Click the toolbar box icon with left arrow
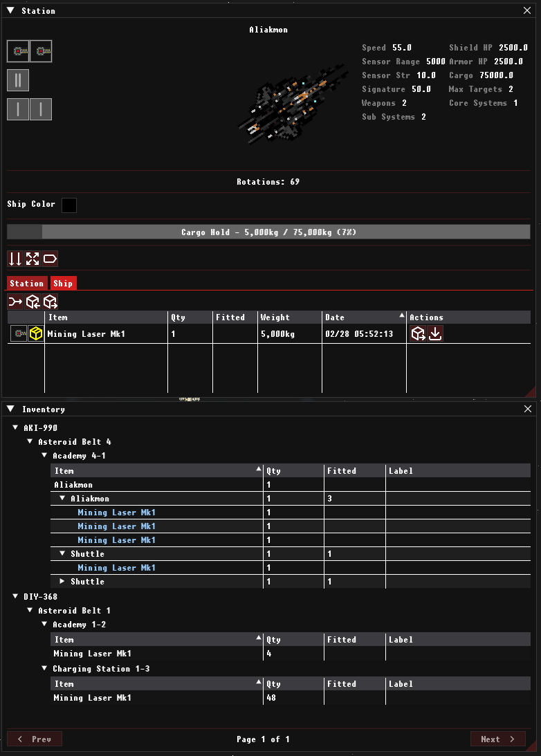The image size is (541, 756). click(x=33, y=302)
